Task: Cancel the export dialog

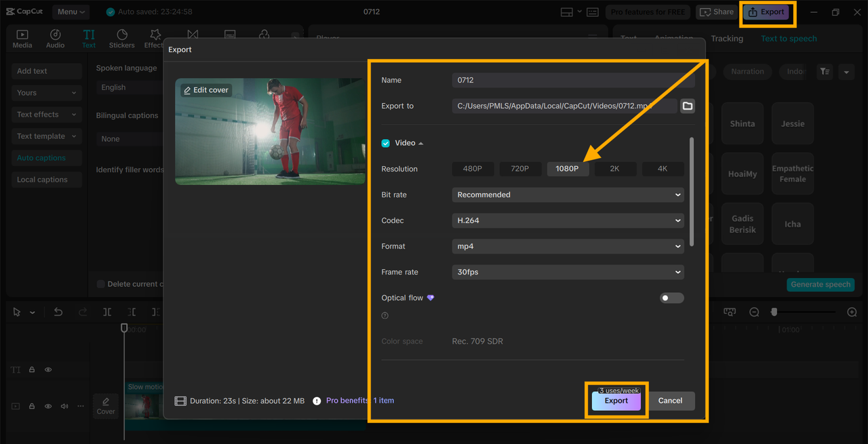Action: (x=670, y=401)
